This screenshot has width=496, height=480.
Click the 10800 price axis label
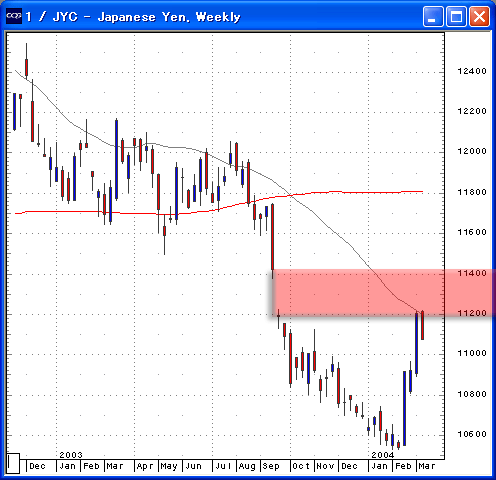tap(472, 394)
